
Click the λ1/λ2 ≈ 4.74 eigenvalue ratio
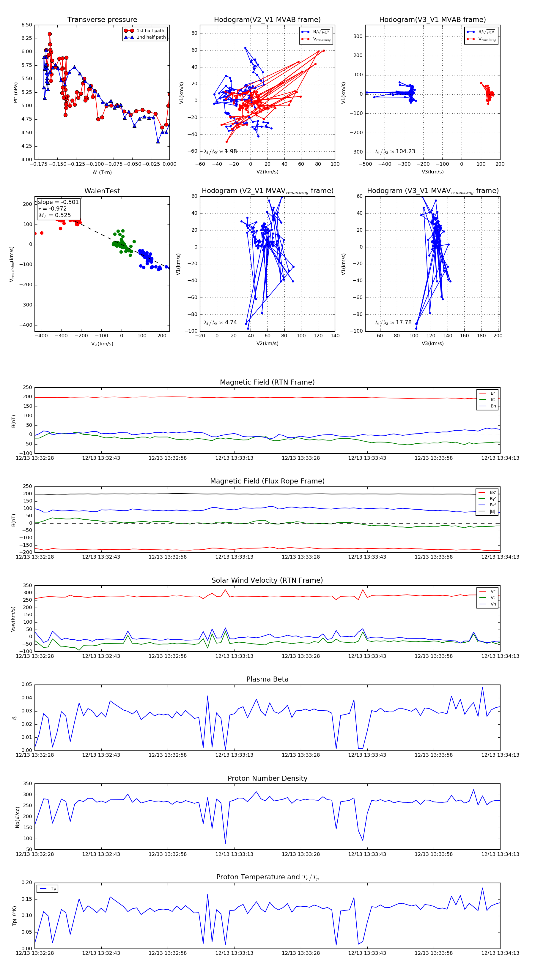[x=220, y=323]
